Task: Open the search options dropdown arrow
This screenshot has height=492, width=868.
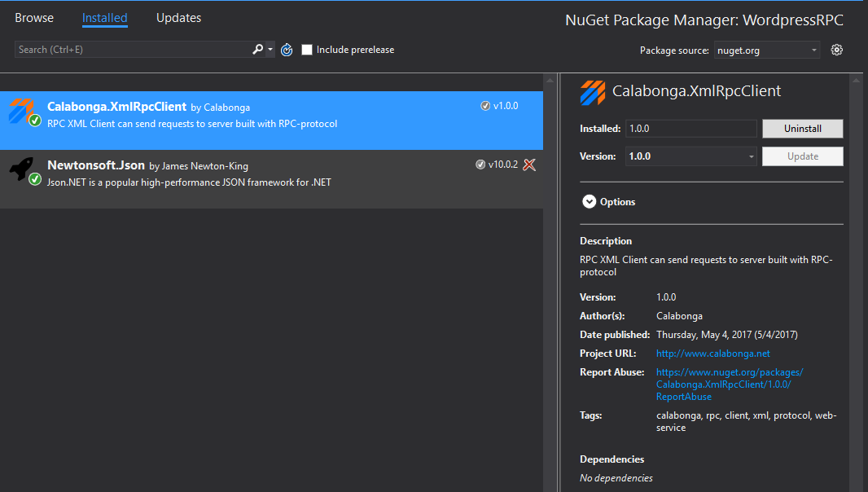Action: 270,50
